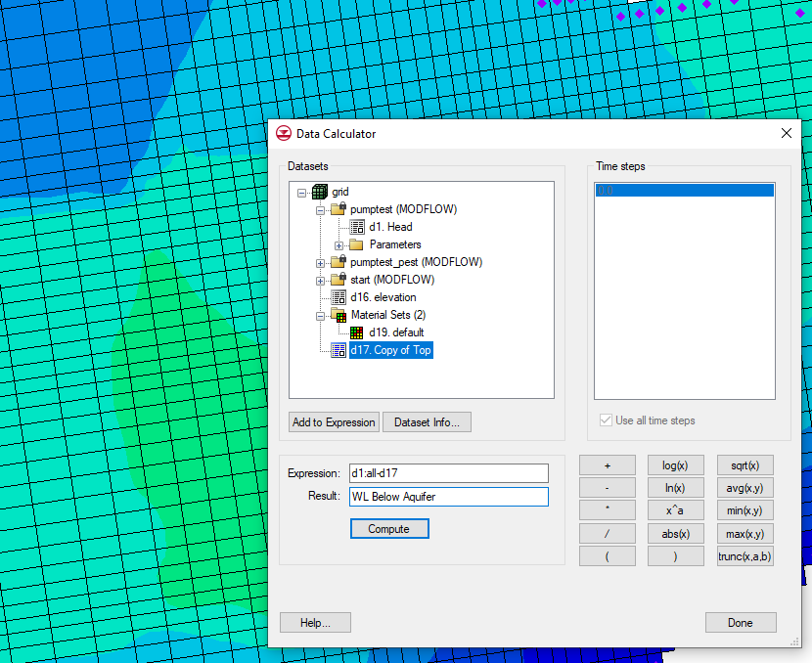
Task: Expand the Parameters folder node
Action: tap(338, 244)
